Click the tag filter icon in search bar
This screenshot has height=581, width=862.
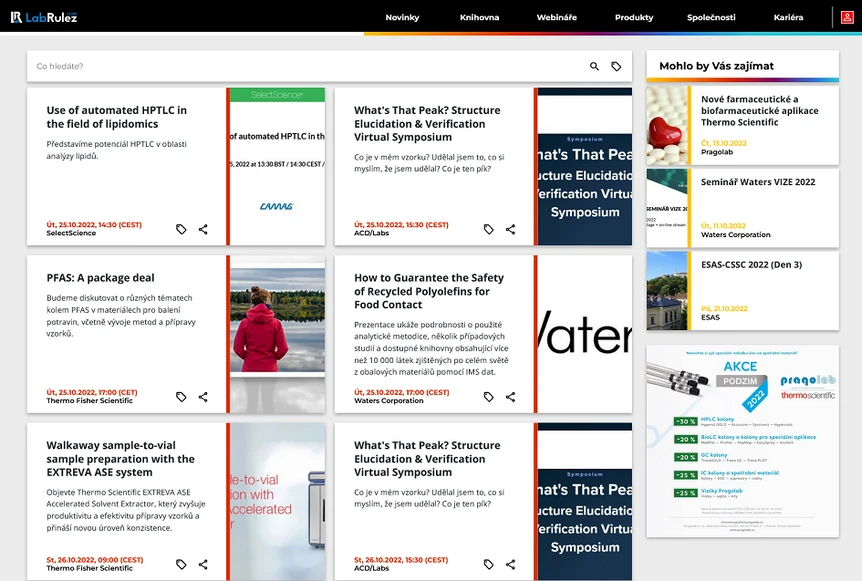616,67
